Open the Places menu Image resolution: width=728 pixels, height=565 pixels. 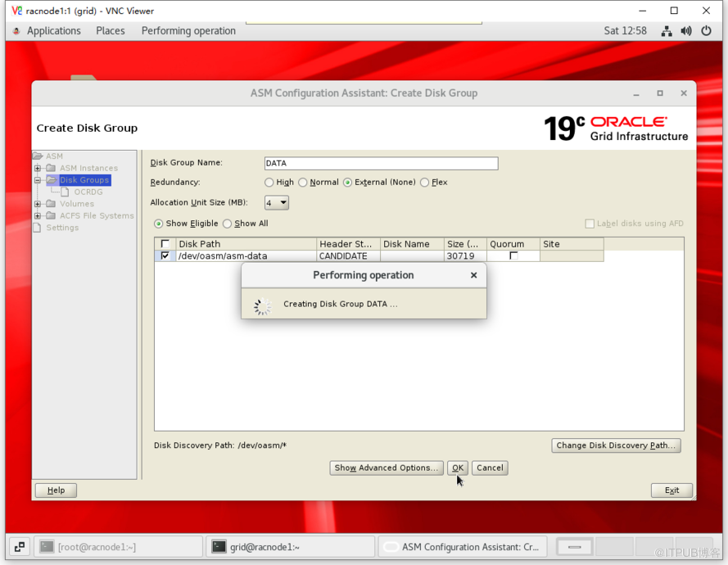pyautogui.click(x=111, y=31)
